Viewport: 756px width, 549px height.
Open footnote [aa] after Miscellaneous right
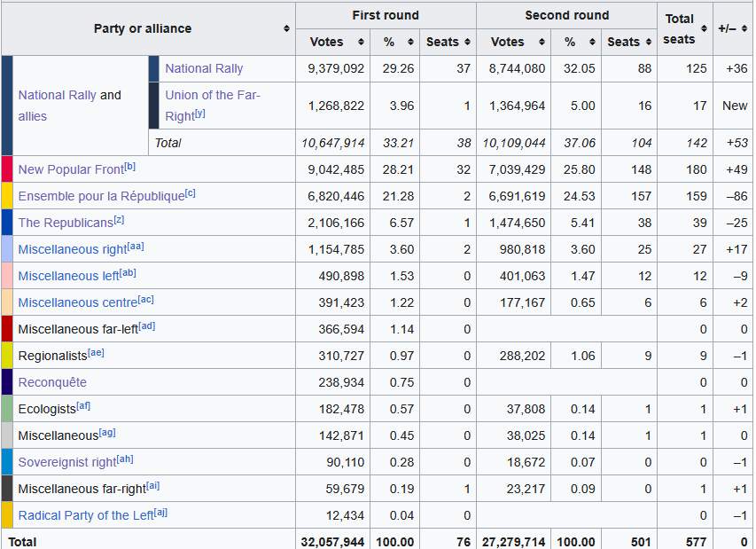[136, 246]
